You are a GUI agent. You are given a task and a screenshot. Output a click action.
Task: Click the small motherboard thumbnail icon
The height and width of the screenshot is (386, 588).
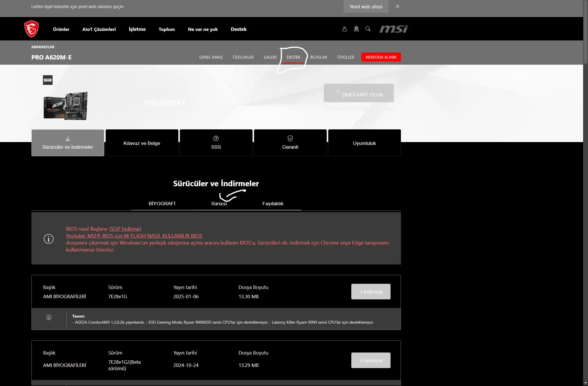click(48, 80)
